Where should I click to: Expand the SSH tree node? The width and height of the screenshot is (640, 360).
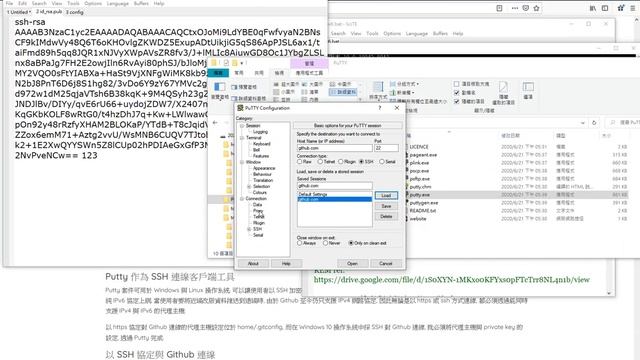[249, 229]
